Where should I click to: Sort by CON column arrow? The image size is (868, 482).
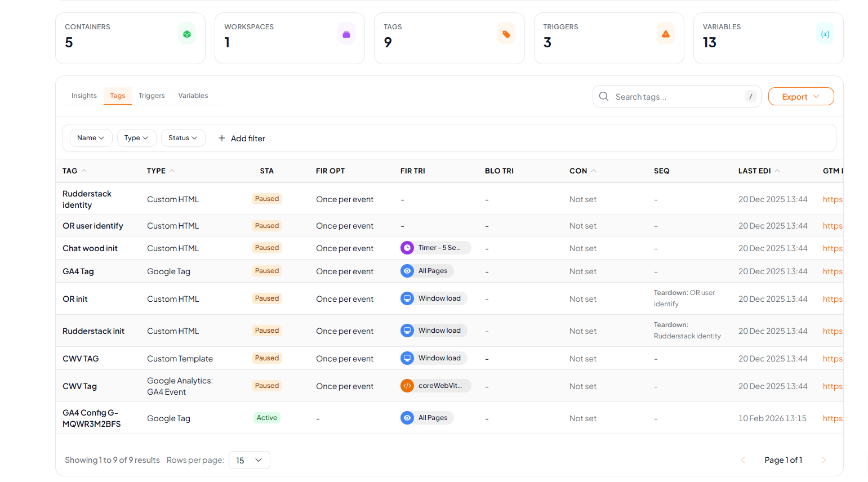594,171
